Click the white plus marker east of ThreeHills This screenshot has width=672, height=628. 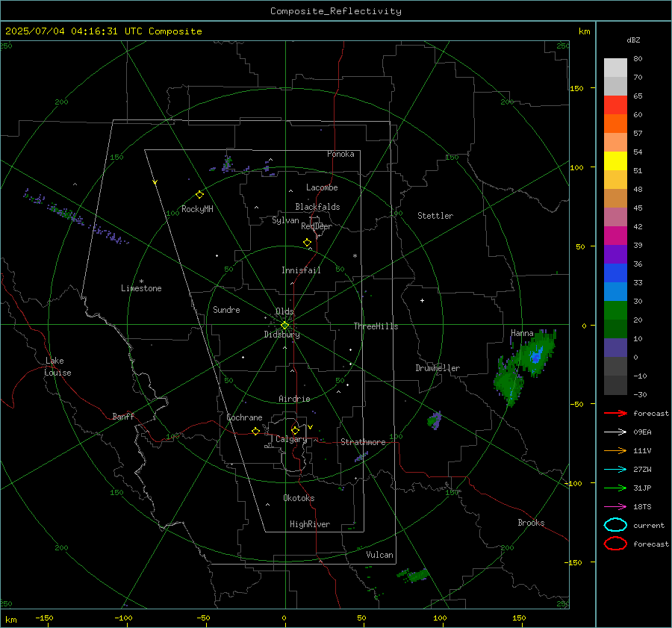pos(422,300)
